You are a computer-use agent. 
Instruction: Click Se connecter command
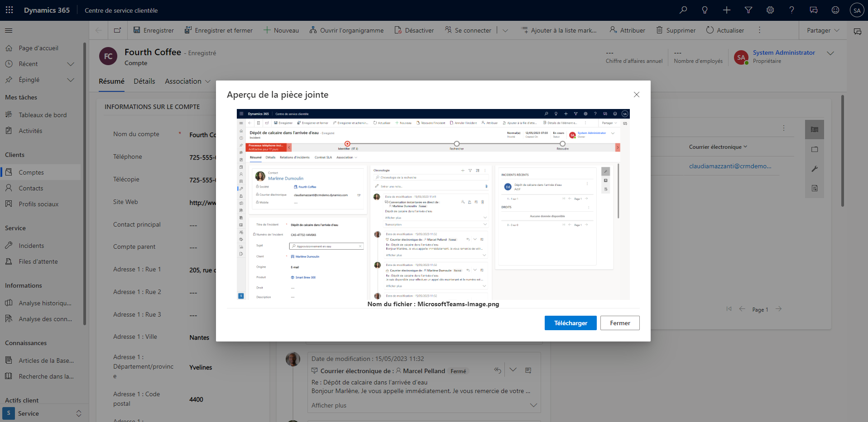[x=468, y=30]
